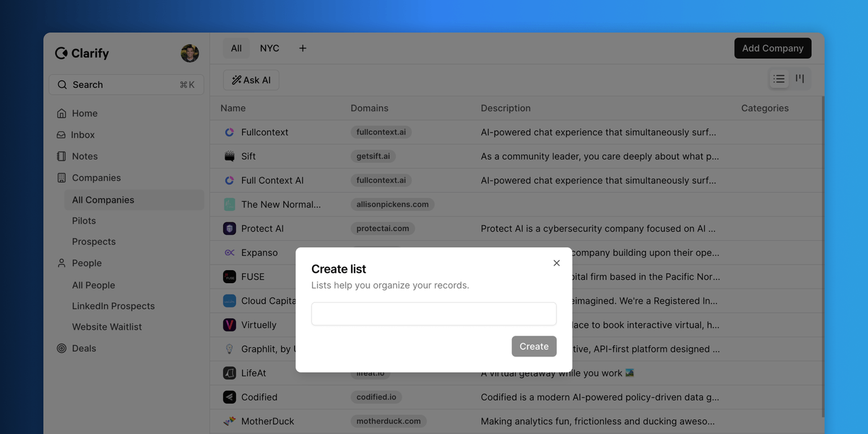This screenshot has width=868, height=434.
Task: Click the Domains column header
Action: point(370,108)
